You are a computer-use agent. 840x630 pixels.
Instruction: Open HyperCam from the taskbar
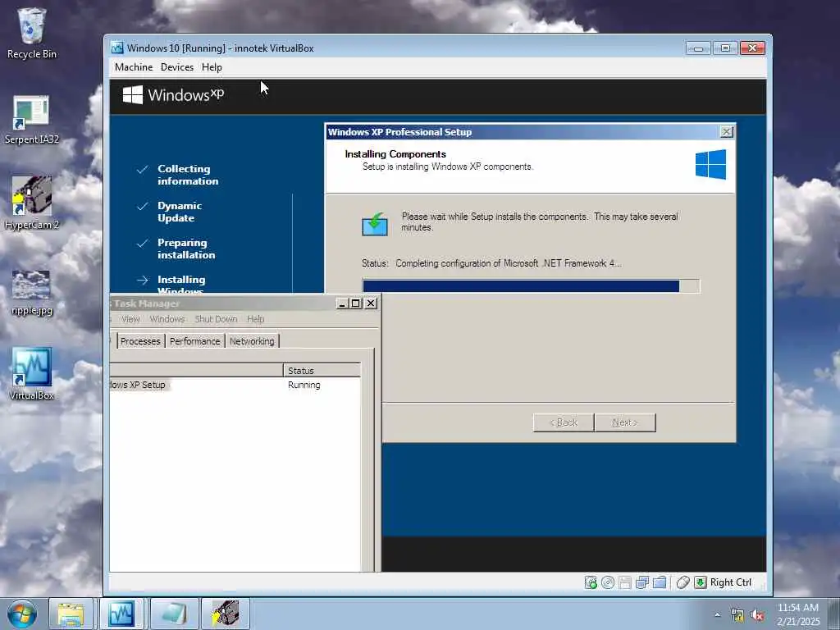(x=225, y=614)
